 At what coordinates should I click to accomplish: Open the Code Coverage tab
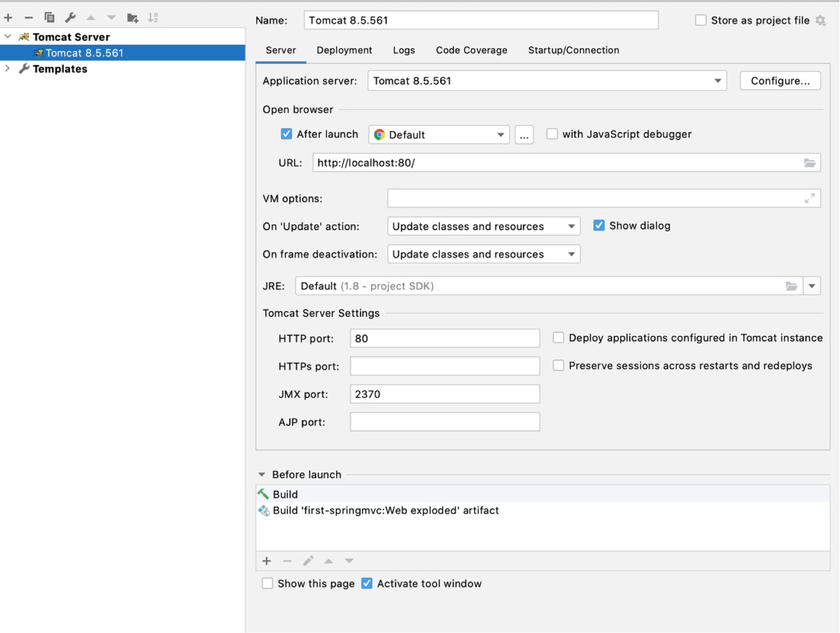pos(472,50)
